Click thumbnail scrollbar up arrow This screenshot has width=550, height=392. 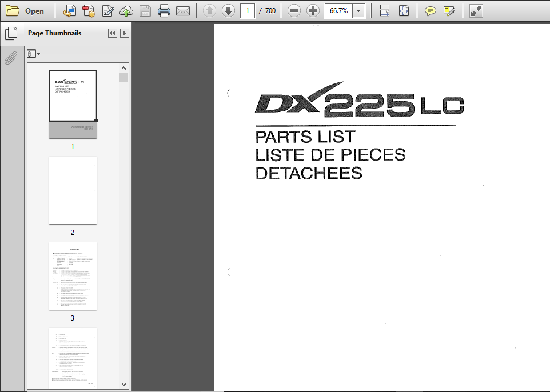coord(124,68)
